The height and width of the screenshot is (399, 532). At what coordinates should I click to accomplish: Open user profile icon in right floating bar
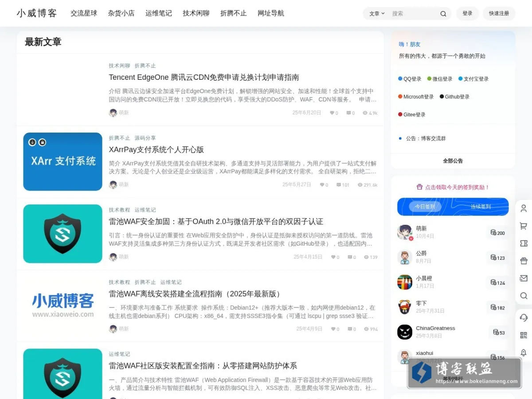point(524,208)
